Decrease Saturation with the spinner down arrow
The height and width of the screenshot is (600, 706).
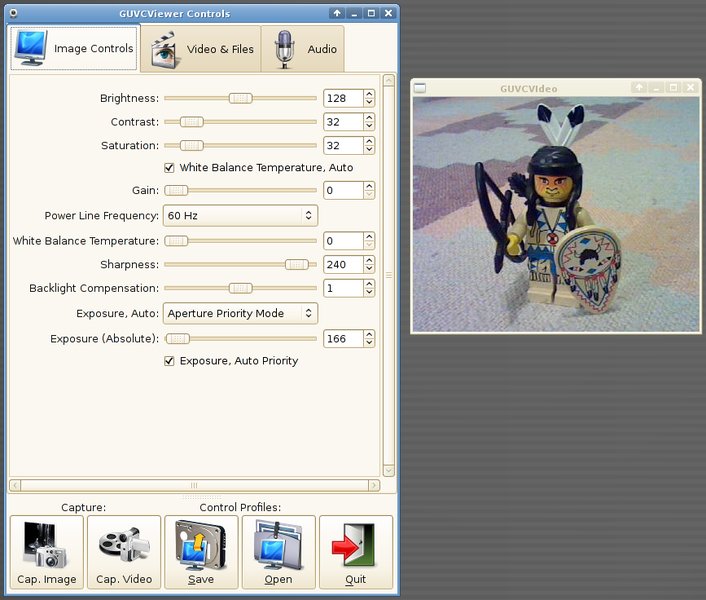click(369, 149)
